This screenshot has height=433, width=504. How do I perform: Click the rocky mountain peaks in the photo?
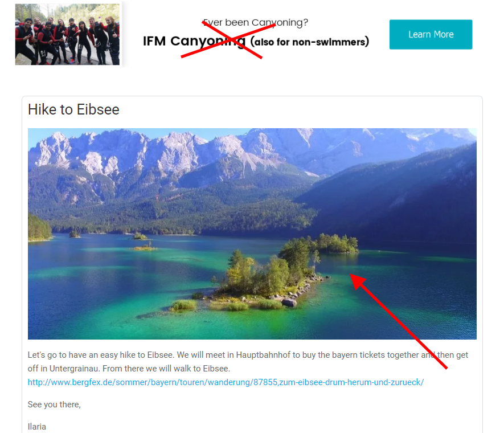(x=161, y=151)
